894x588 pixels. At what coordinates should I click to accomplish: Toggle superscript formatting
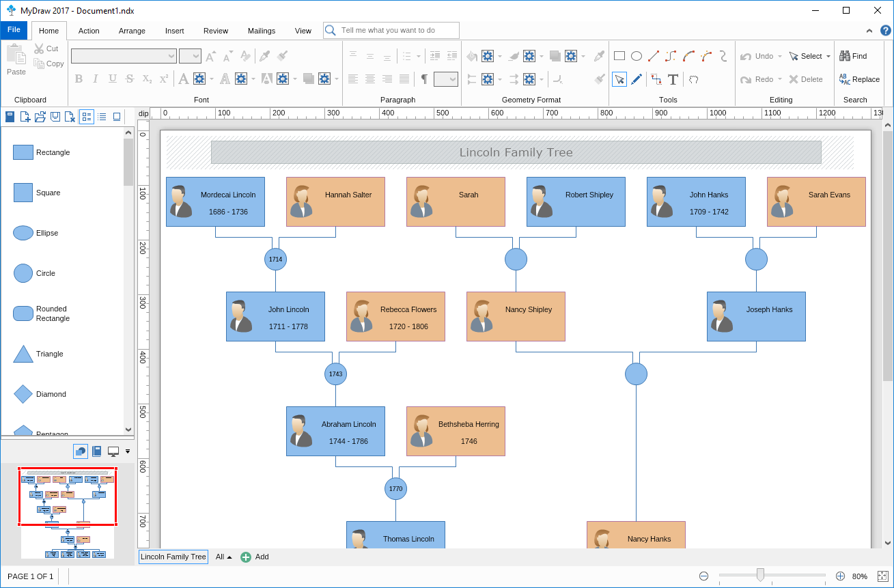pos(164,79)
